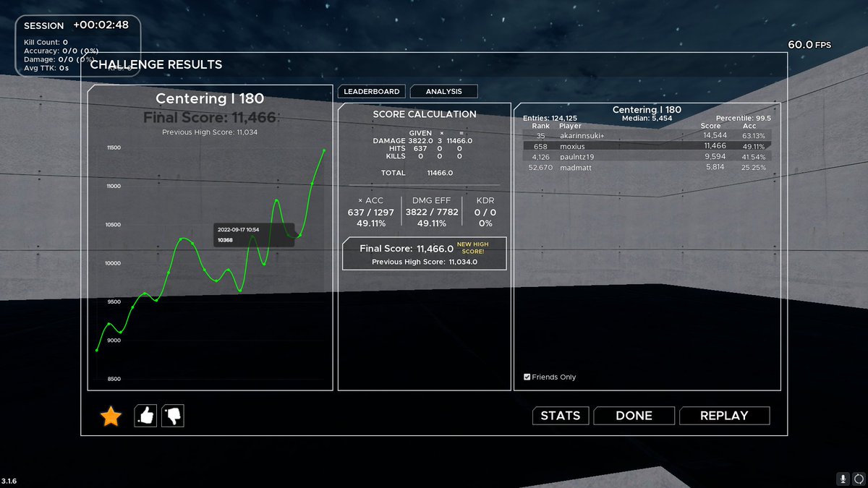Screen dimensions: 868x488
Task: Select the moxius leaderboard row
Action: tap(647, 145)
